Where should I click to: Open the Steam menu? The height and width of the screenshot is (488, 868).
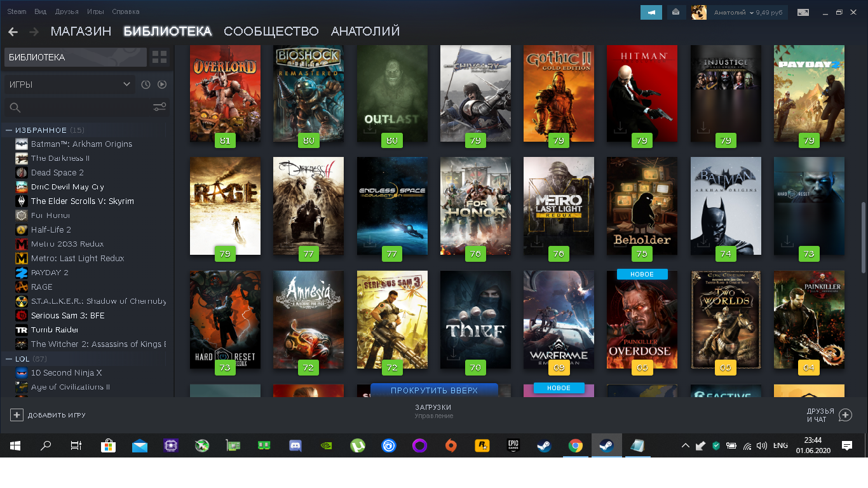click(x=17, y=12)
